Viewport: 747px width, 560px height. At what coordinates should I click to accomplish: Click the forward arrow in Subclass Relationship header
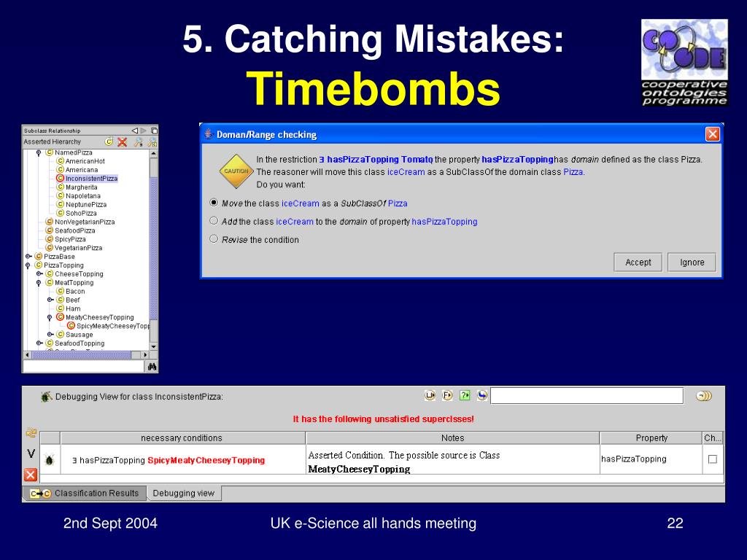[144, 131]
